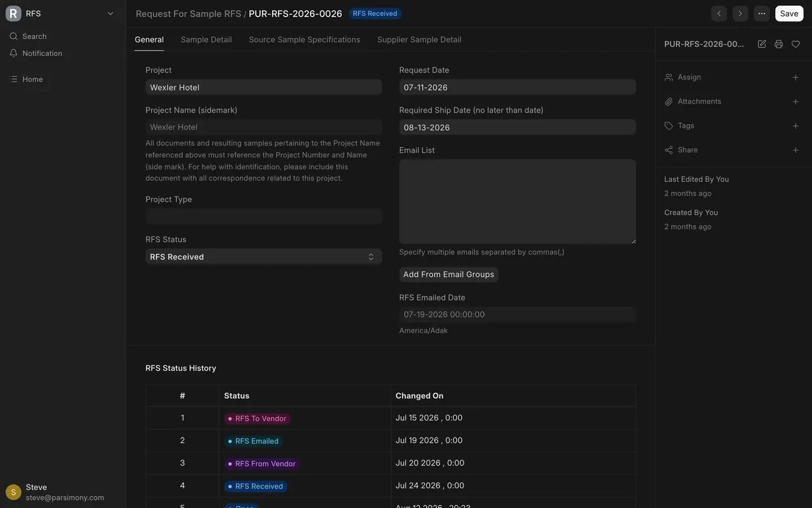812x508 pixels.
Task: Open the RFS Status dropdown
Action: coord(264,257)
